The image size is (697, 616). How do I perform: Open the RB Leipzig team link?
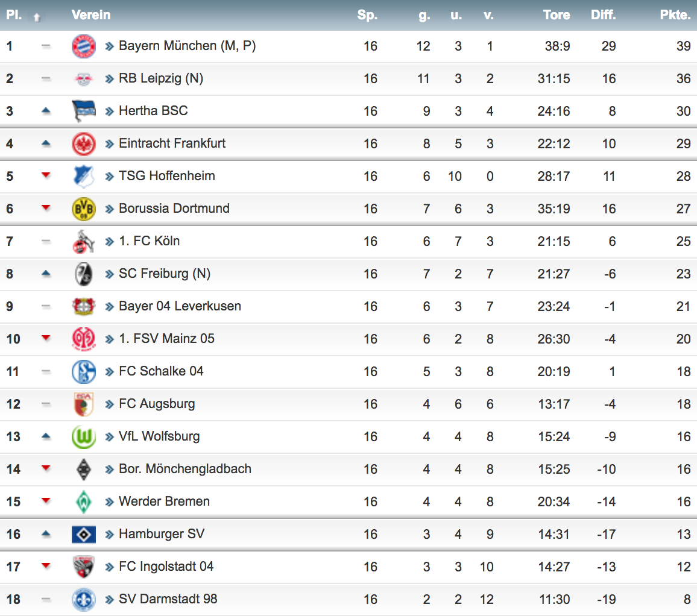(160, 78)
